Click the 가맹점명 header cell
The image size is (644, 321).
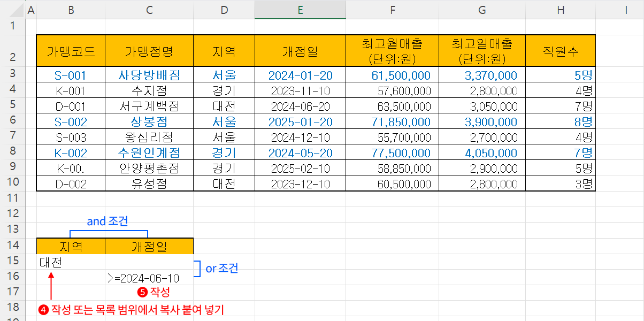tap(149, 51)
